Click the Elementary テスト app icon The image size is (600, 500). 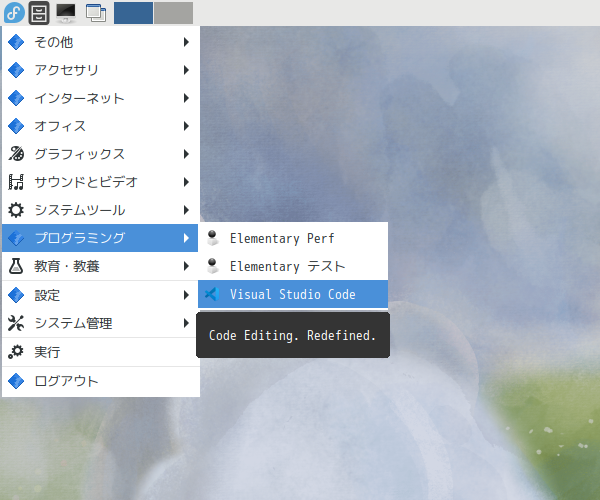(212, 266)
